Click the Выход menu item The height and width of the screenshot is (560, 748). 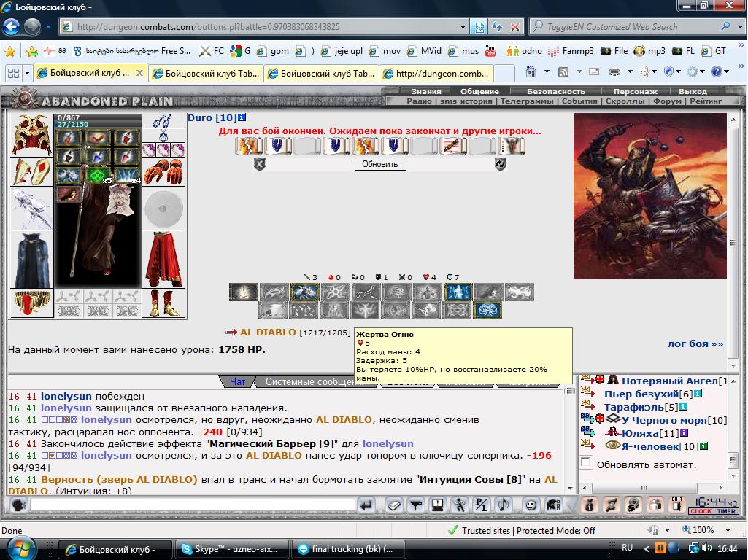[693, 91]
